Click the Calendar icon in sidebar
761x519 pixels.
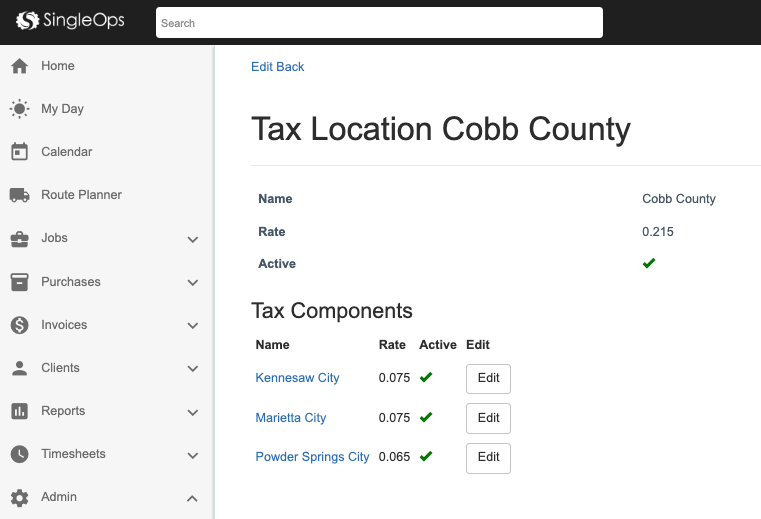pyautogui.click(x=19, y=152)
